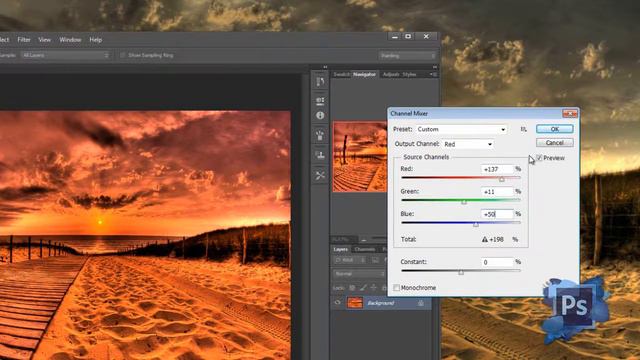Open Channel Mixer preset options icon
This screenshot has height=360, width=640.
pyautogui.click(x=523, y=129)
